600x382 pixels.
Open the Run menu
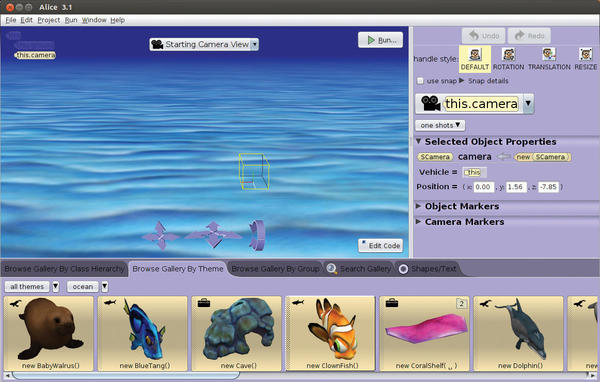[x=71, y=20]
